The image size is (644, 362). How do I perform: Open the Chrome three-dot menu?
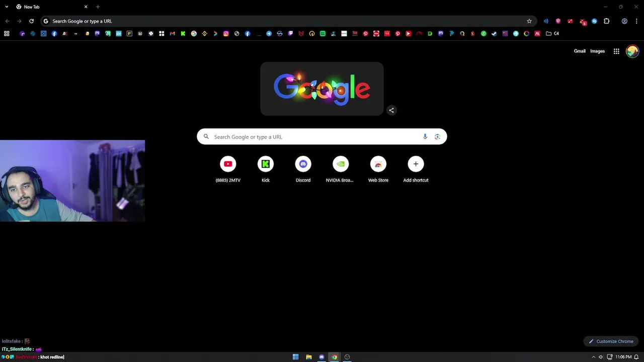636,21
